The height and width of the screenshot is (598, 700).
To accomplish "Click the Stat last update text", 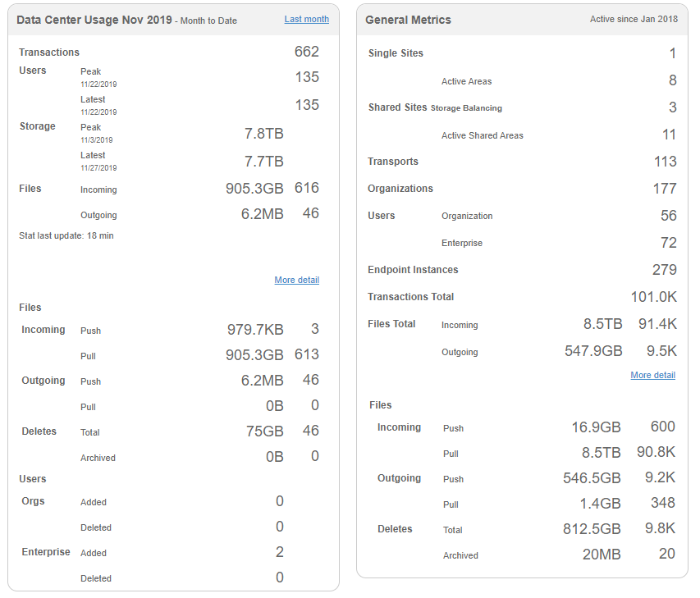I will click(66, 236).
